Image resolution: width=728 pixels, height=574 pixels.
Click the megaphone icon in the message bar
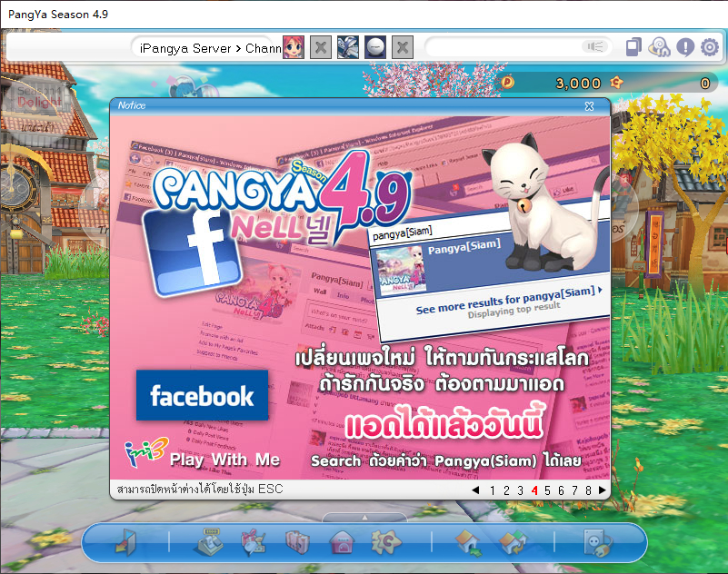click(x=594, y=46)
